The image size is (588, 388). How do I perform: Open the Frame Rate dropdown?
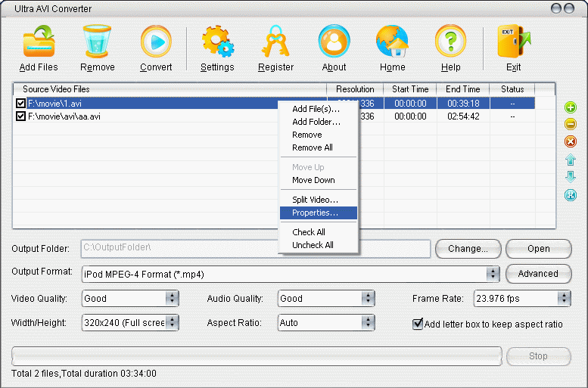[563, 299]
